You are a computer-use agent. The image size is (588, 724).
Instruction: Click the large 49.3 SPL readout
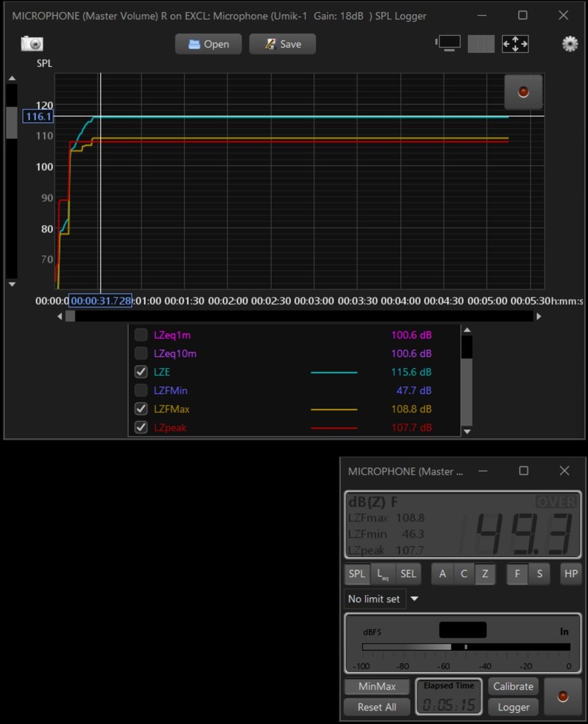(x=524, y=534)
